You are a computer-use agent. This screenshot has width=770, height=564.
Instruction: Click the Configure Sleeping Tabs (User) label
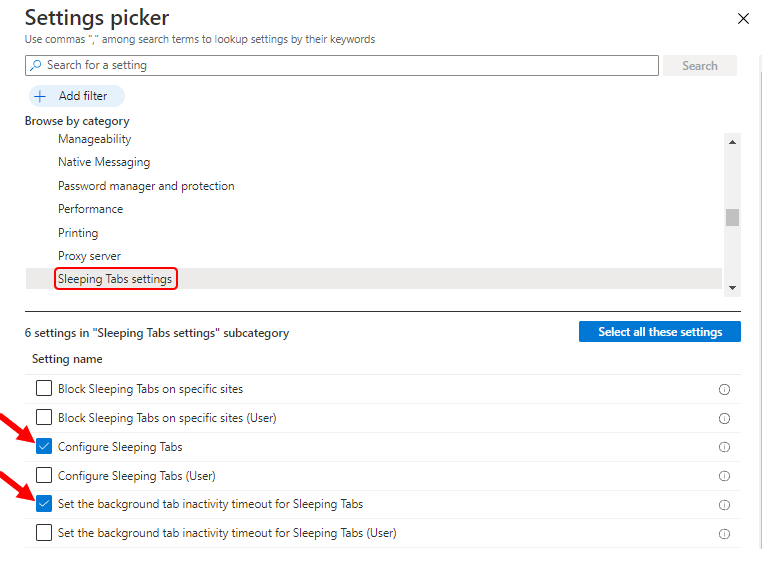(137, 476)
